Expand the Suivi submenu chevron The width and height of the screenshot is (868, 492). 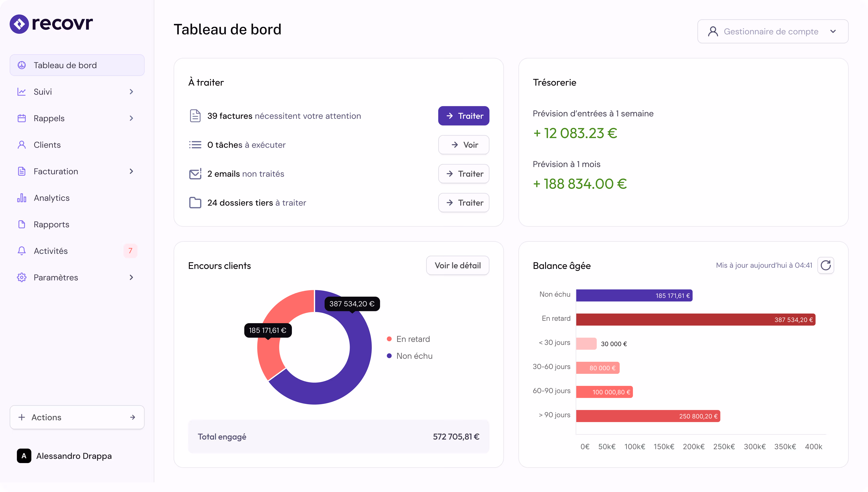click(131, 92)
